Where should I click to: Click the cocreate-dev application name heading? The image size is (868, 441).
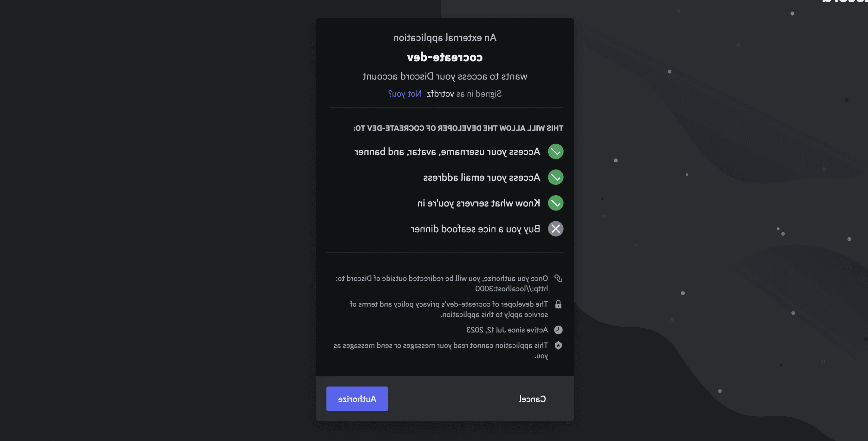click(445, 57)
